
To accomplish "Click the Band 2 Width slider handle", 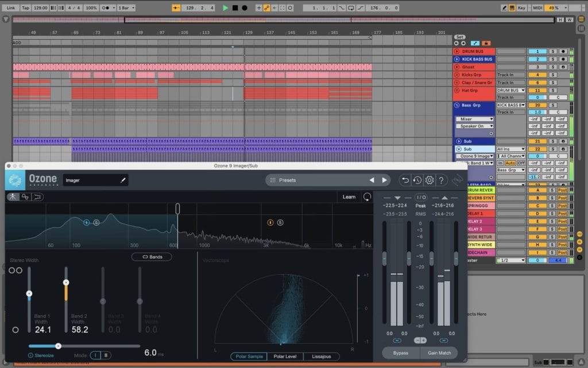I will pos(66,282).
